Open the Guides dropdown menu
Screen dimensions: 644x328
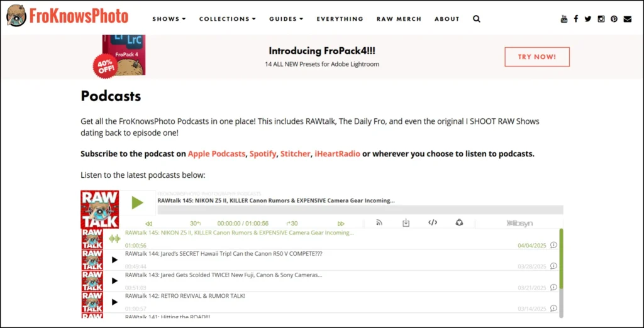coord(286,19)
